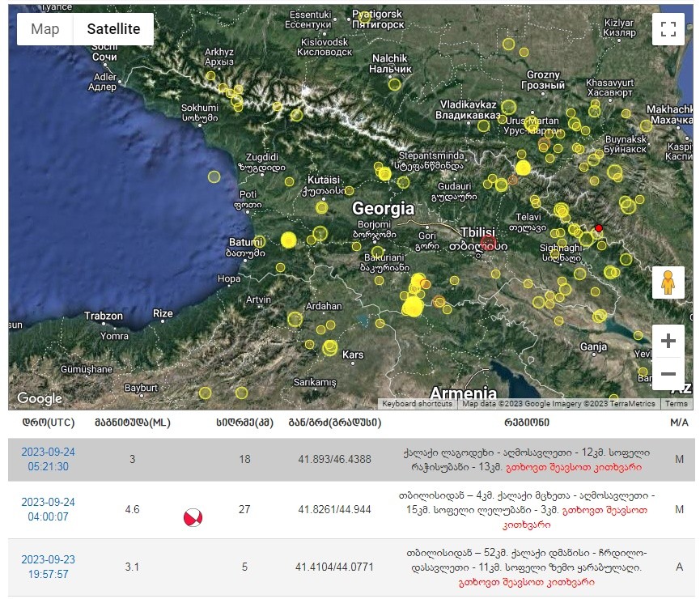Click the Georgia country label on the map

pos(383,208)
